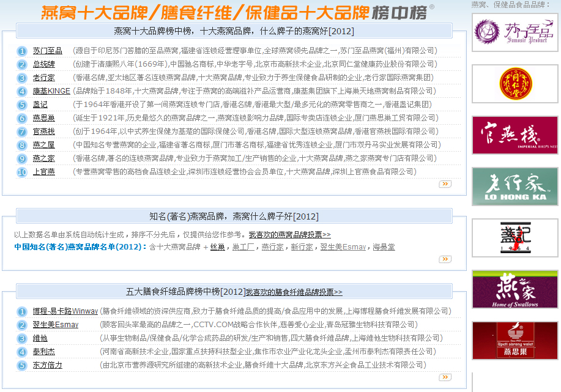This screenshot has width=561, height=392.
Task: Click the number 1 badge beside 博程-易卡路Winway
Action: [22, 311]
